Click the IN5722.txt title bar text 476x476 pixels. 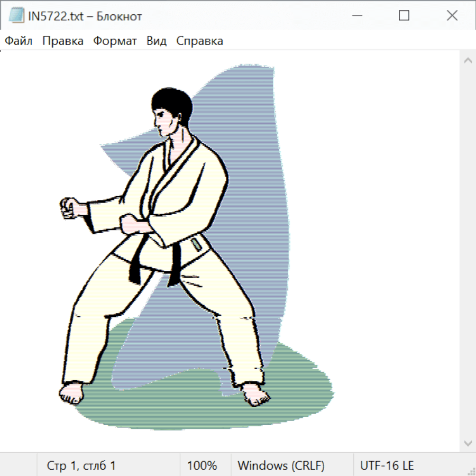[x=85, y=16]
